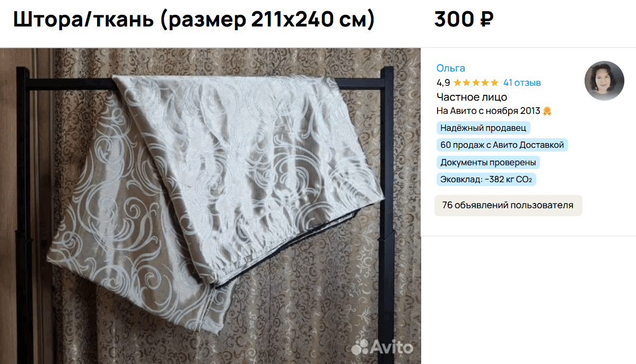
Task: Open 76 объявлений пользователя button
Action: coord(508,206)
